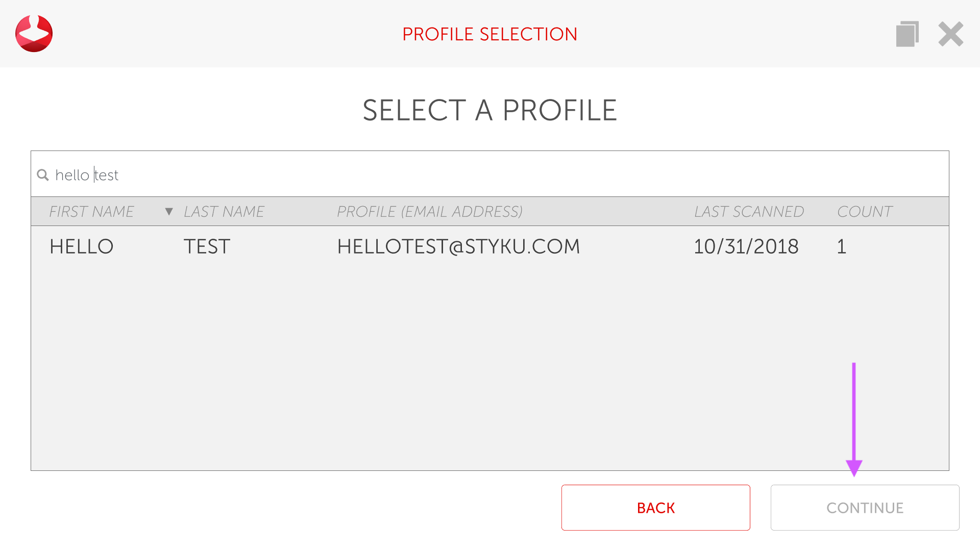The height and width of the screenshot is (551, 980).
Task: Sort by Count column header
Action: pos(864,211)
